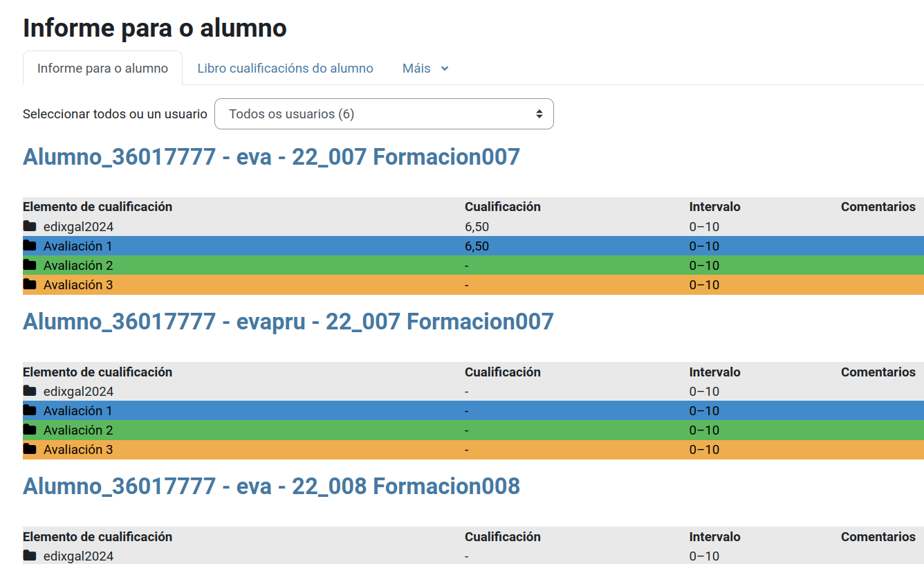The image size is (924, 564).
Task: Click folder icon on evapru Avaliación 2 row
Action: (30, 430)
